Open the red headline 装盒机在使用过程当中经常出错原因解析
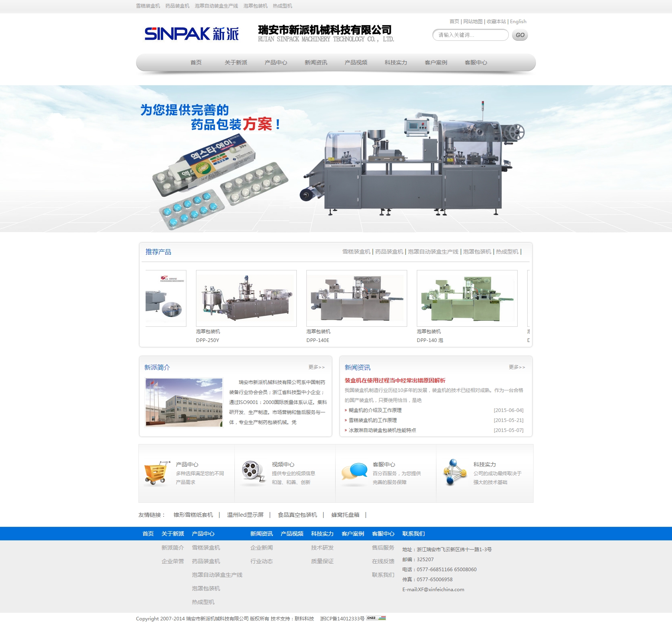 [395, 380]
